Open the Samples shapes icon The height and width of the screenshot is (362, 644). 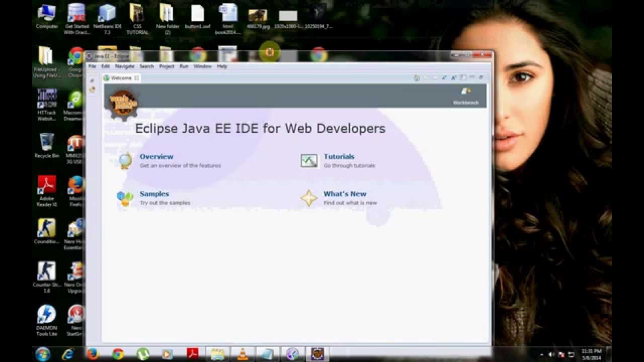(125, 198)
